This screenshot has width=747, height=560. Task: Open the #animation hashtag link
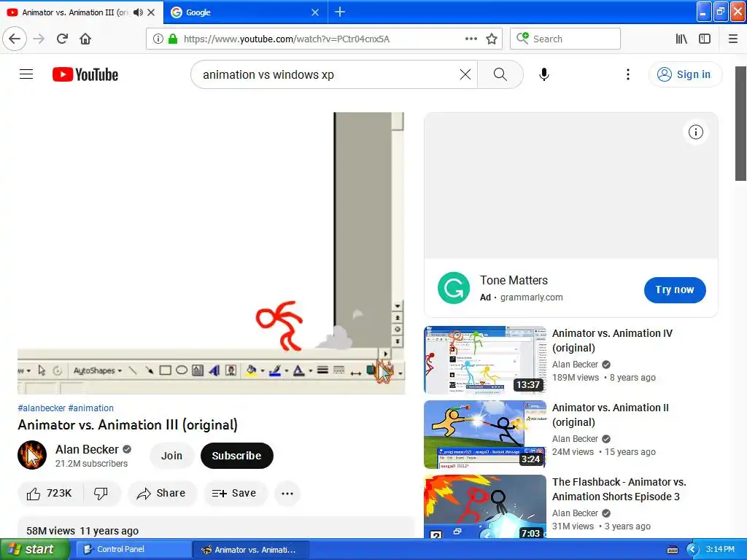coord(91,408)
